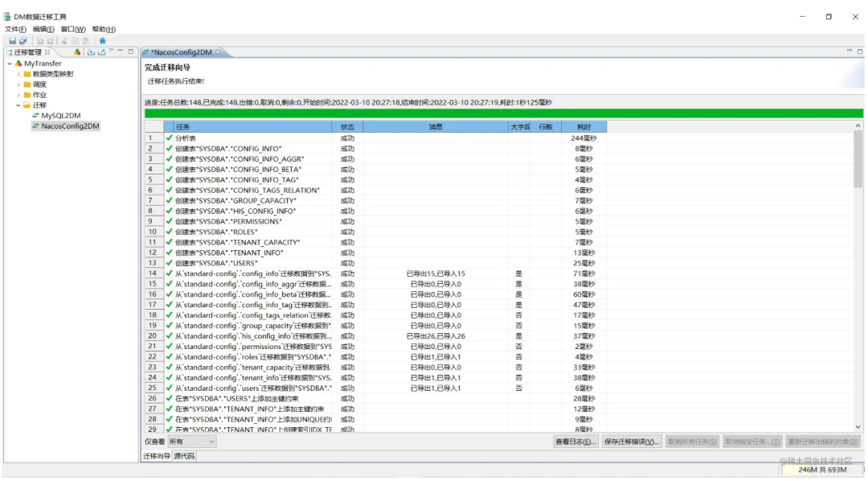Click the 状态 column header
The height and width of the screenshot is (481, 868).
pos(347,127)
